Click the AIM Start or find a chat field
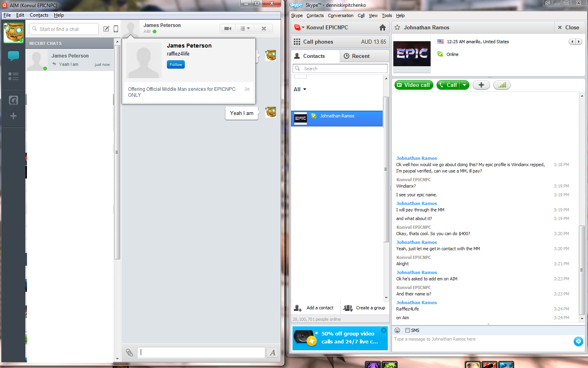 (64, 29)
